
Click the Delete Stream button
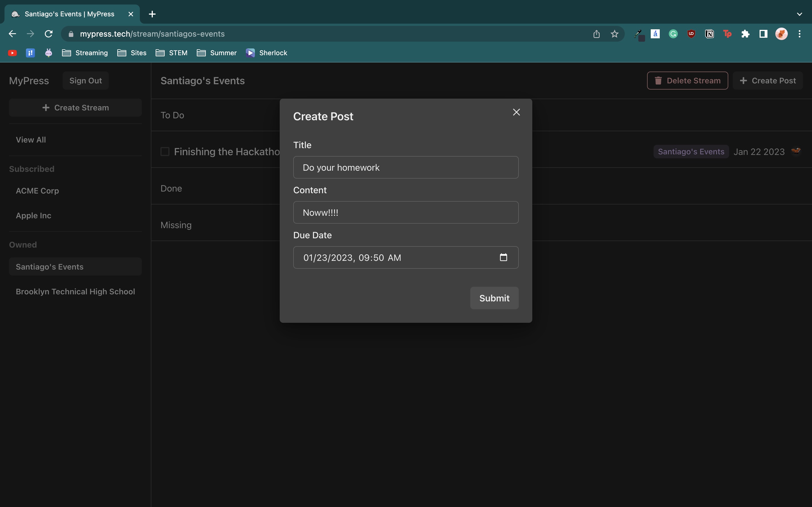click(687, 81)
